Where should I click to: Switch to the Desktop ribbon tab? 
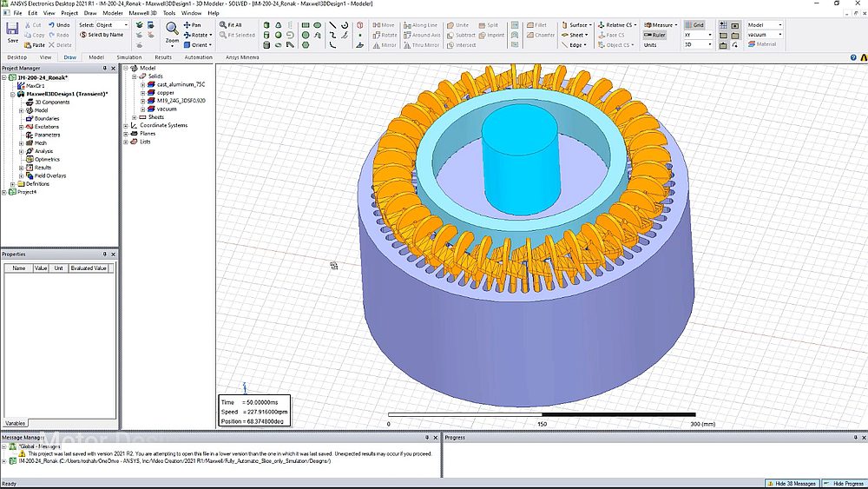(17, 57)
